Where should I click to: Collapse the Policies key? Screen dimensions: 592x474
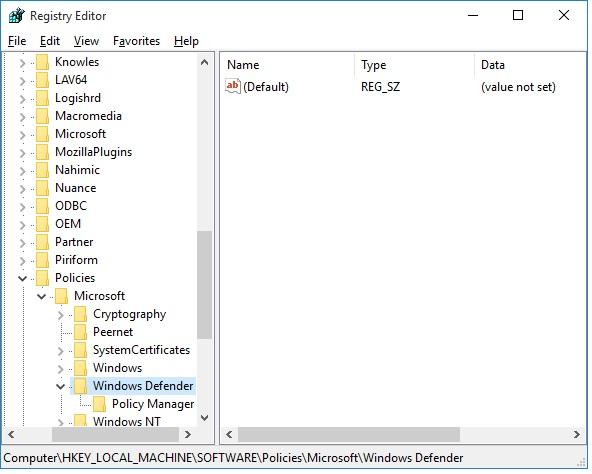point(22,279)
